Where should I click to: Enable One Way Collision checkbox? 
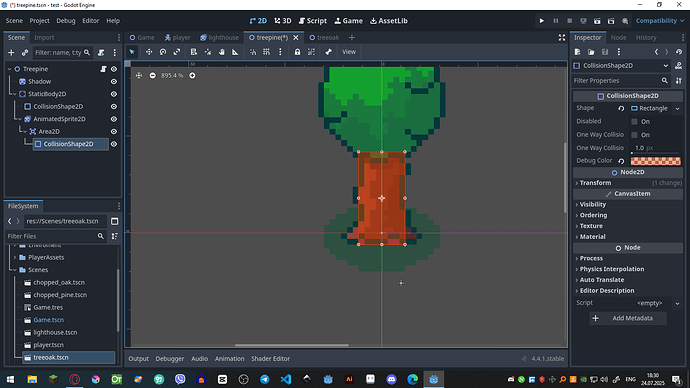(634, 135)
